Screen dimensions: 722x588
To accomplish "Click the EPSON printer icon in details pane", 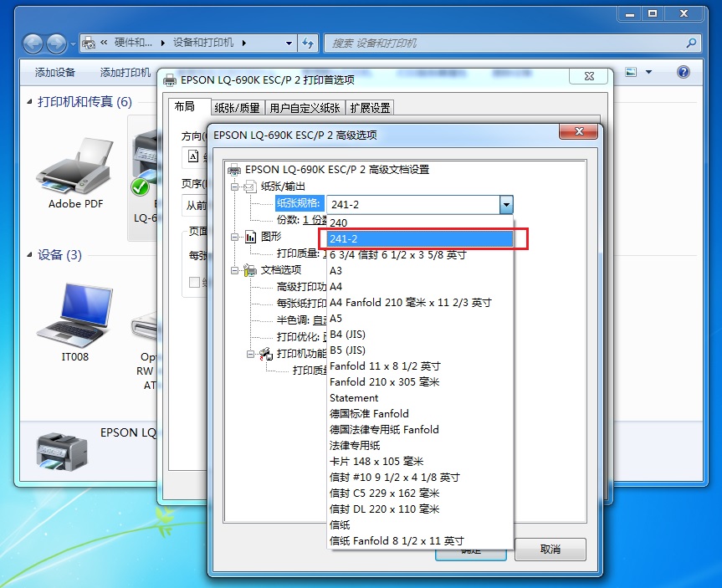I will (x=62, y=450).
